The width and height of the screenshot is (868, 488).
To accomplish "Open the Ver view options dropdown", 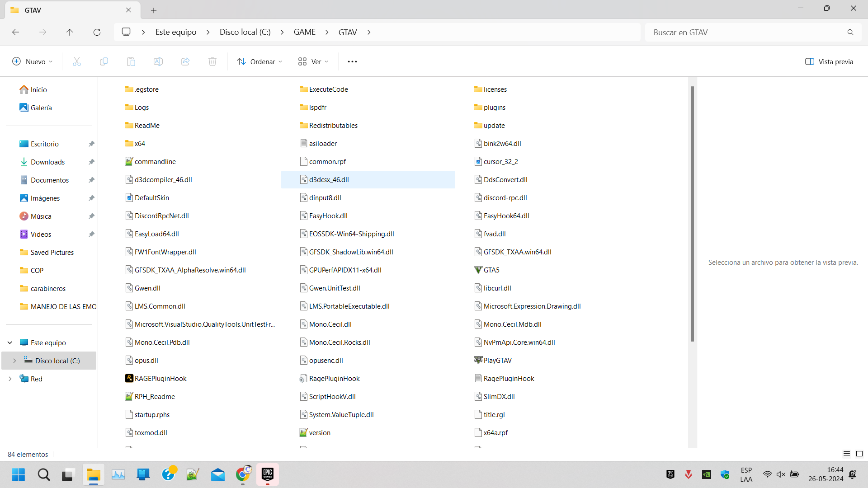I will pyautogui.click(x=313, y=61).
